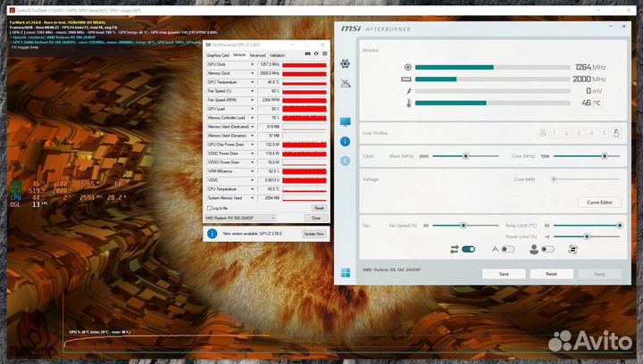
Task: Click the VRM Efficiency value field in GPU-Z
Action: 269,171
